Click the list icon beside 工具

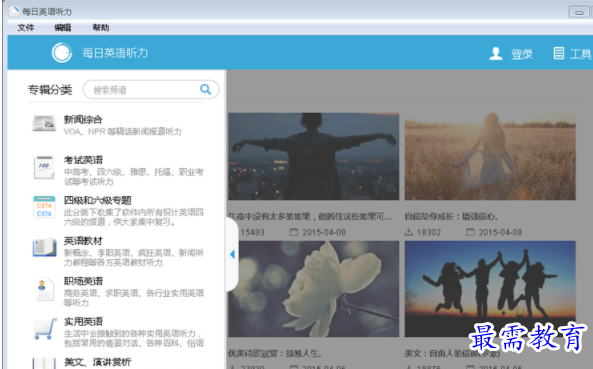tap(559, 53)
